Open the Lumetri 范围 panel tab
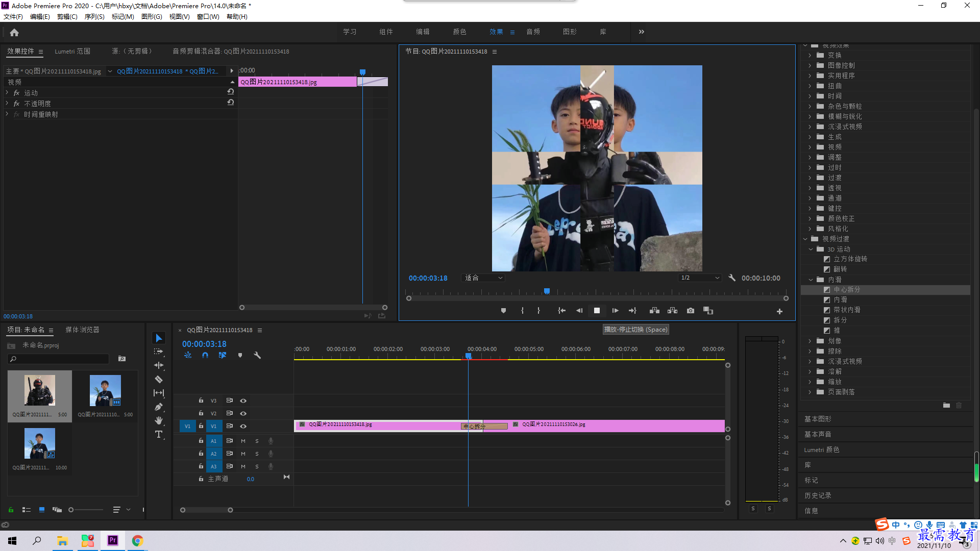Screen dimensions: 980x551 tap(72, 51)
